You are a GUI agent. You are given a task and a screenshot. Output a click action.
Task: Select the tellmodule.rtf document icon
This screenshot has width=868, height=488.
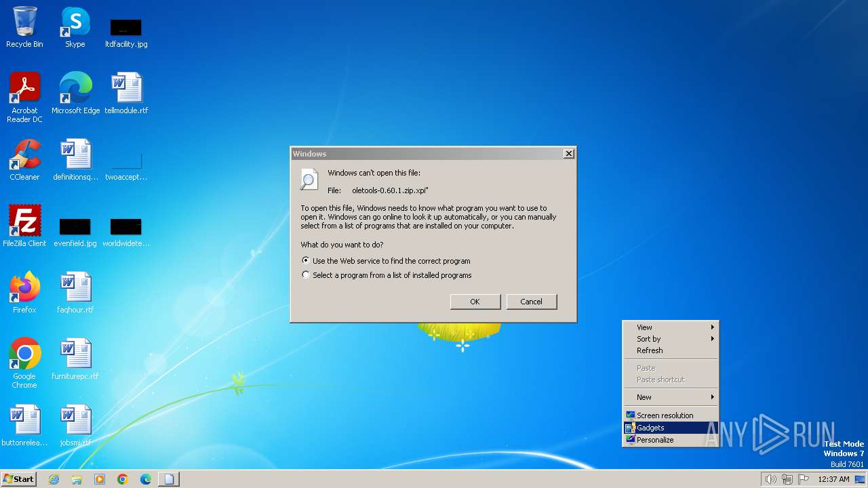(x=126, y=94)
